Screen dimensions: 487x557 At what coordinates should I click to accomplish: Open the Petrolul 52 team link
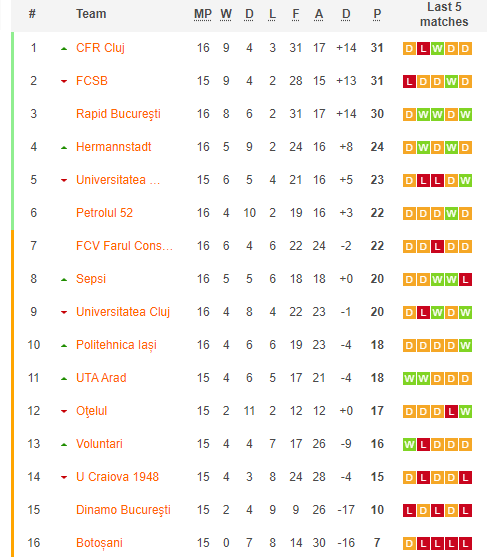click(x=104, y=213)
